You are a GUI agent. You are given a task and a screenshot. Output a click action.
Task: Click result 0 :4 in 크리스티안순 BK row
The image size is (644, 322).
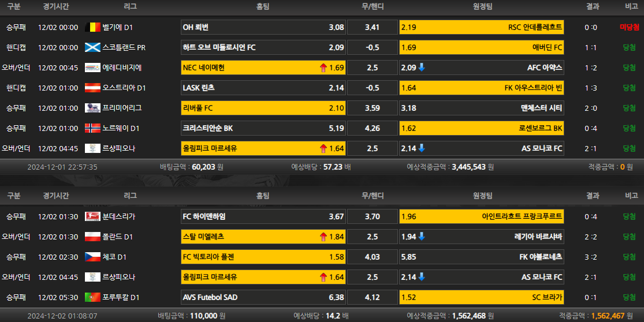click(591, 128)
